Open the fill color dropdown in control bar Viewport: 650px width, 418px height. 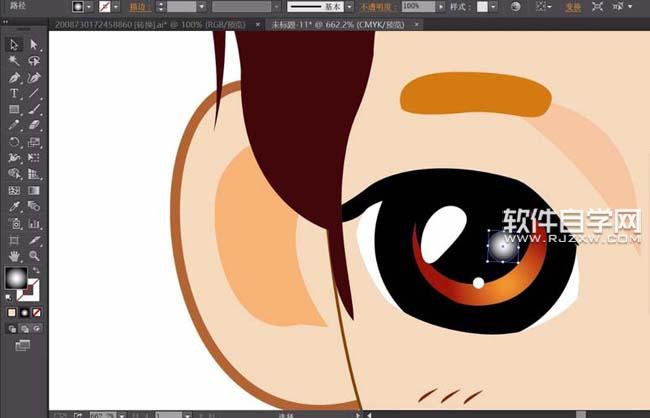pyautogui.click(x=89, y=6)
